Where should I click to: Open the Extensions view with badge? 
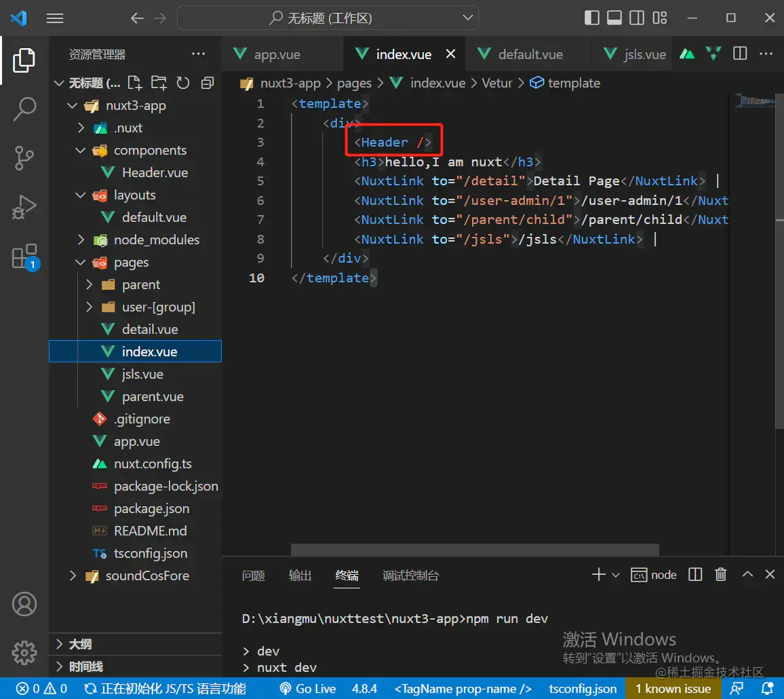point(24,257)
